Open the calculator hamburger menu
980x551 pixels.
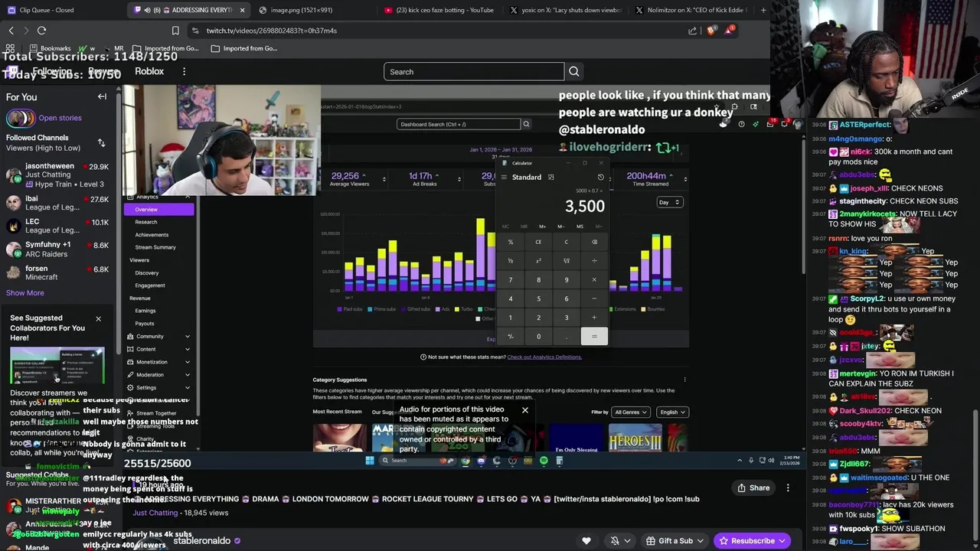tap(504, 178)
